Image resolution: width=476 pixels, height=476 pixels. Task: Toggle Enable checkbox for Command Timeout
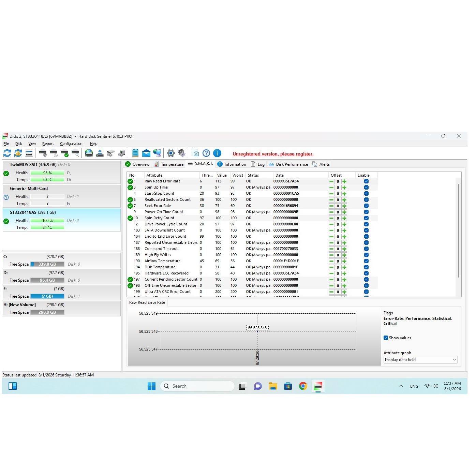click(366, 249)
